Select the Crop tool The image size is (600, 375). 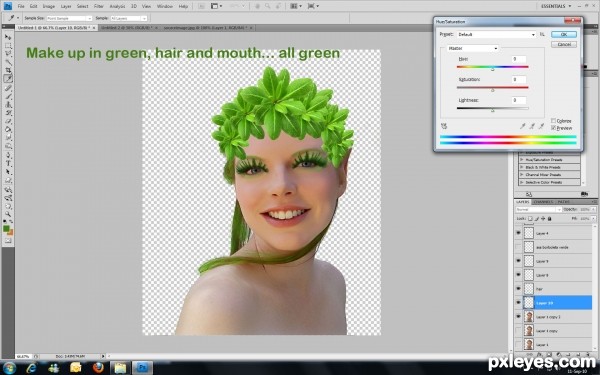pyautogui.click(x=8, y=70)
